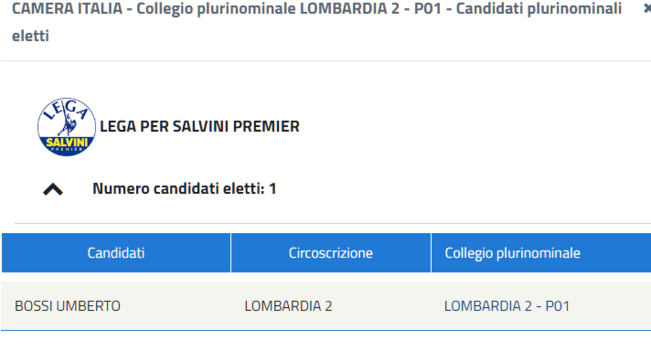Click the blue underline beneath the Bossi row
The image size is (651, 362).
[326, 330]
